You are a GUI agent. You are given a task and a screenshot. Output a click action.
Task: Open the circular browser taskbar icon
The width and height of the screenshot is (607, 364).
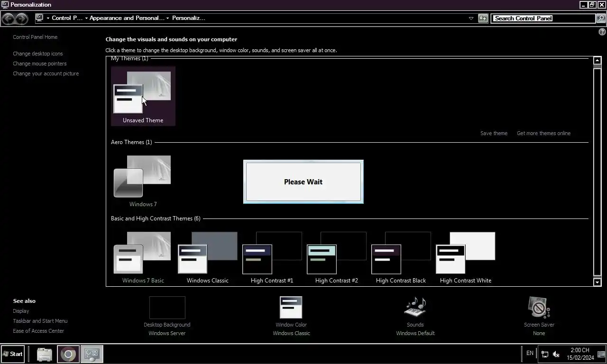(x=68, y=354)
